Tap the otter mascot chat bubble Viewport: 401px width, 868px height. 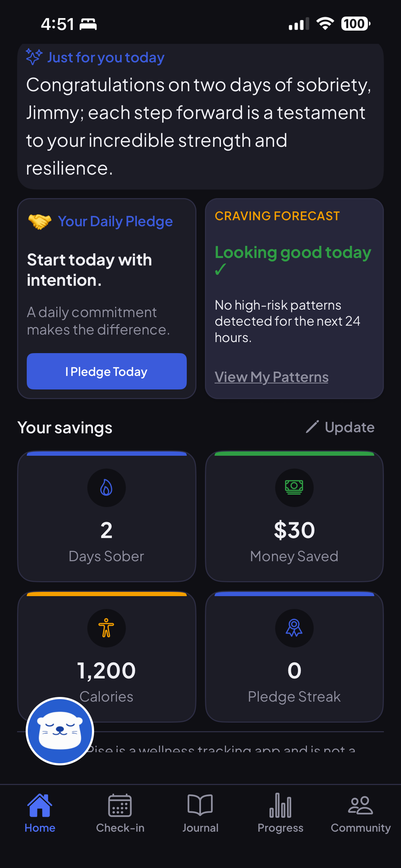coord(60,731)
